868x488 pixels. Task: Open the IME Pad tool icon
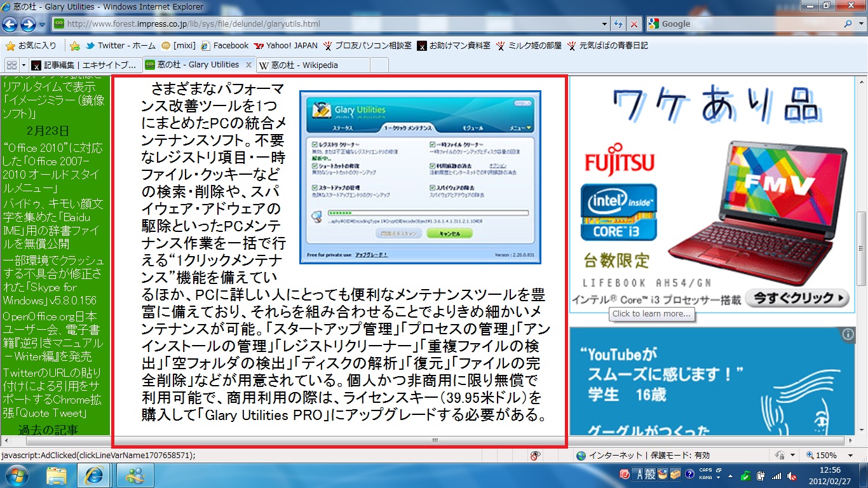[663, 475]
